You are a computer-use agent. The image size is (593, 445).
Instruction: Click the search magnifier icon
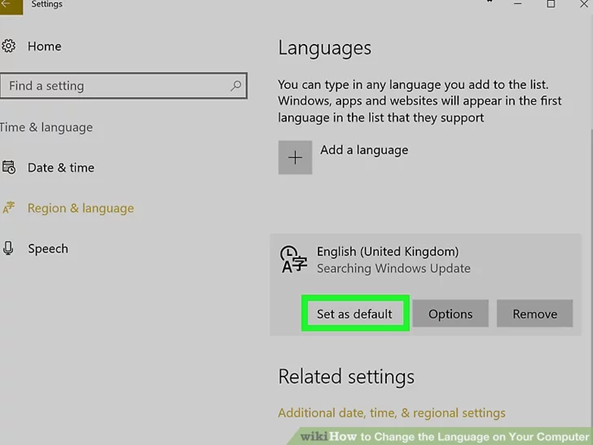click(236, 86)
